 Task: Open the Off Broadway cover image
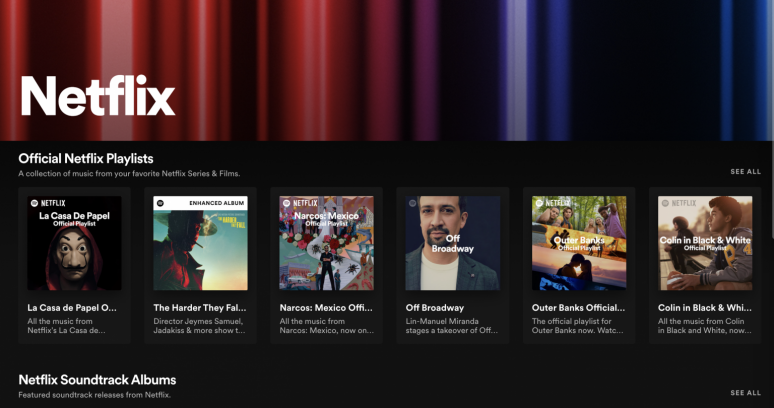[x=452, y=243]
